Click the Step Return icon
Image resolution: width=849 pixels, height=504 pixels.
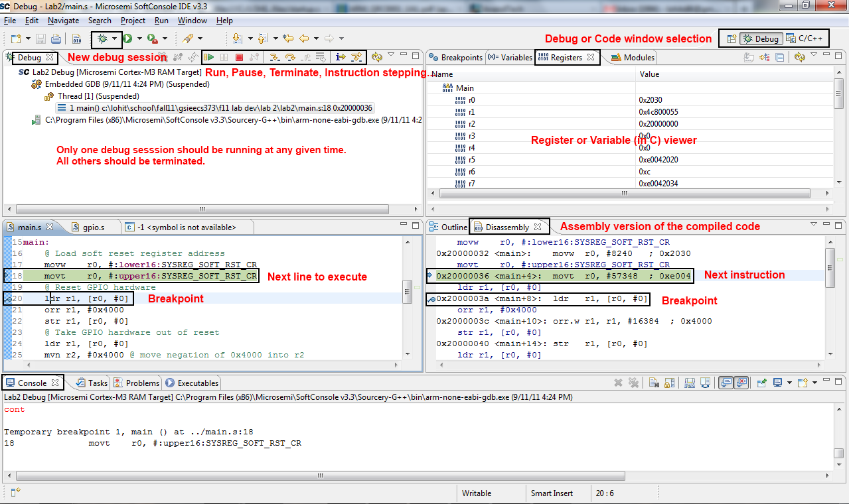point(305,57)
